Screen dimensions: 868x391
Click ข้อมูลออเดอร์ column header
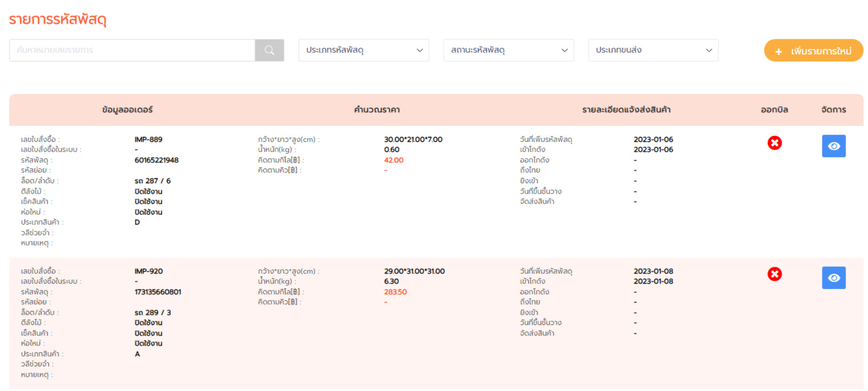[127, 110]
